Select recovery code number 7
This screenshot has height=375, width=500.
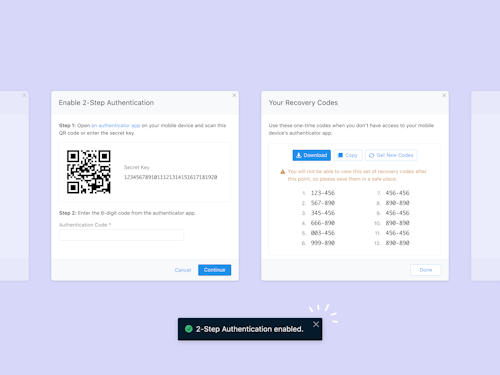[397, 193]
